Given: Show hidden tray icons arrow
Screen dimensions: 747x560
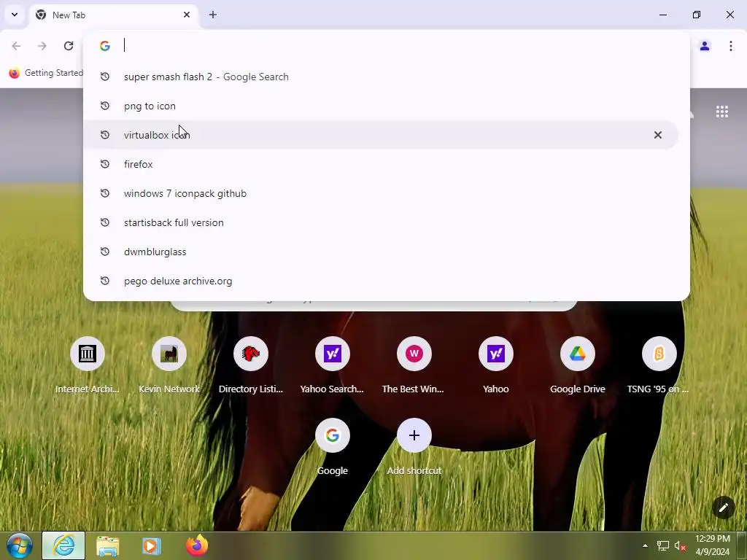Looking at the screenshot, I should click(x=645, y=545).
